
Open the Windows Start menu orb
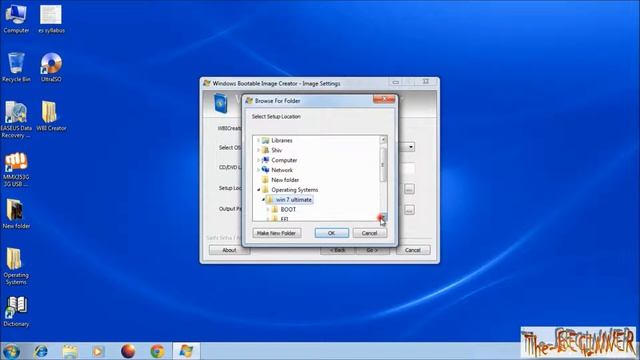tap(11, 351)
